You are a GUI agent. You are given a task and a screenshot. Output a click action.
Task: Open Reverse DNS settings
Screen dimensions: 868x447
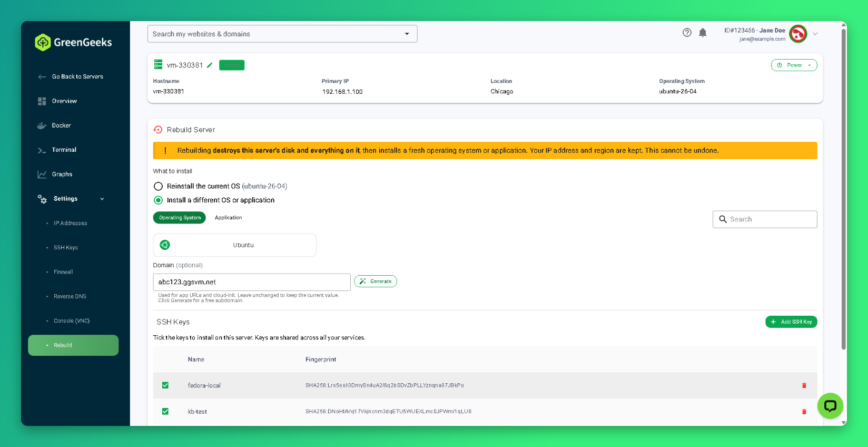(x=70, y=297)
